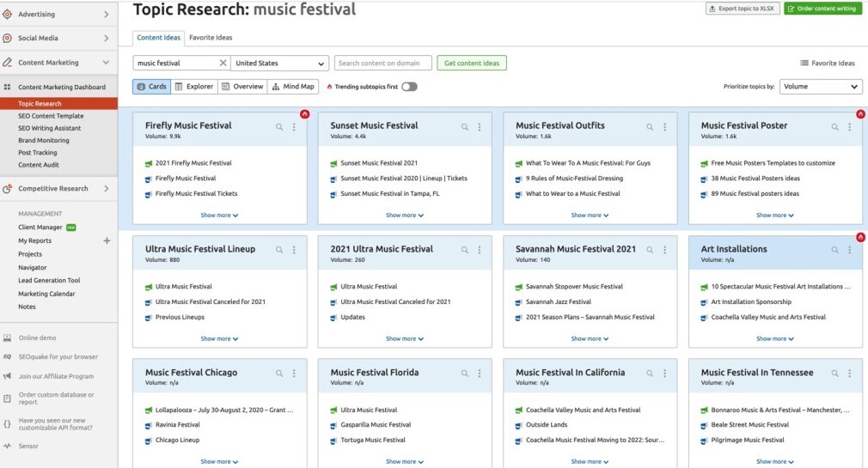Click Get content ideas button
Image resolution: width=868 pixels, height=468 pixels.
[x=472, y=63]
